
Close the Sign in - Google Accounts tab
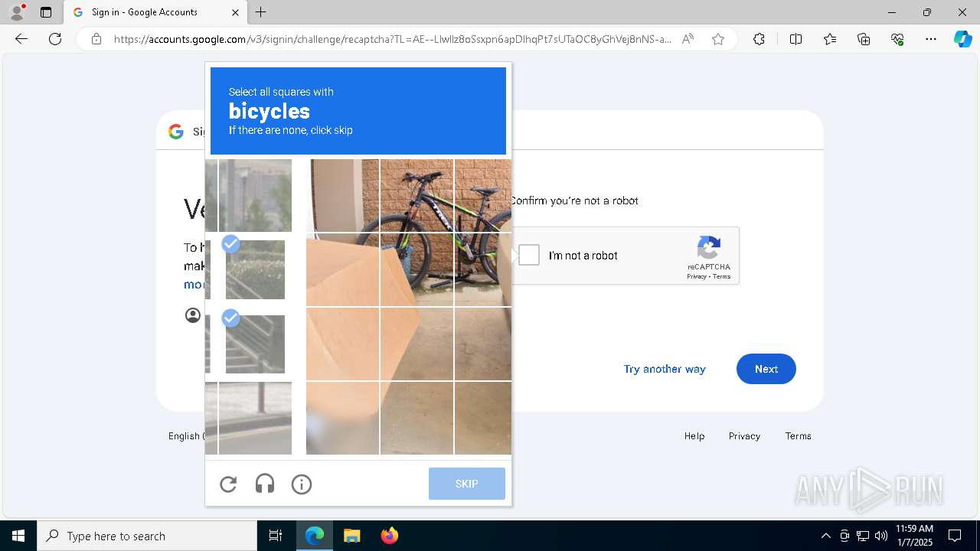[x=235, y=12]
